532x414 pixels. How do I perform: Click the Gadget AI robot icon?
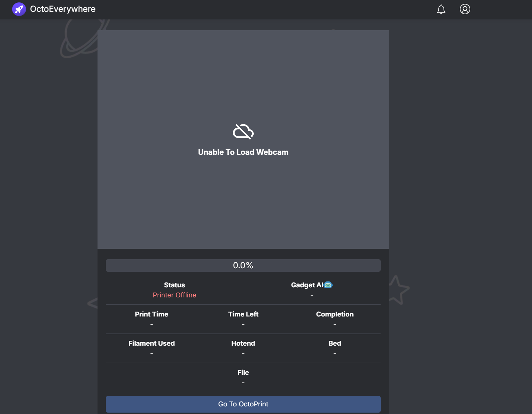click(328, 285)
